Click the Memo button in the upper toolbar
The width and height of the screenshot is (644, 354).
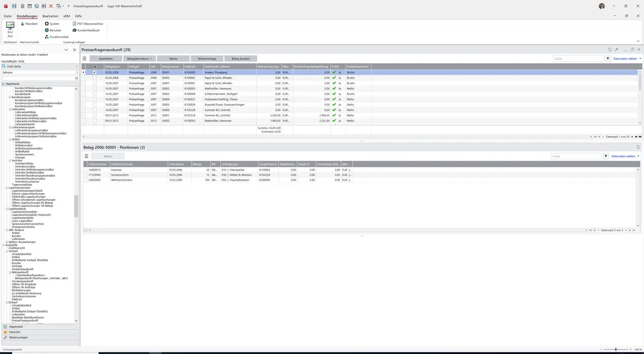tap(173, 58)
